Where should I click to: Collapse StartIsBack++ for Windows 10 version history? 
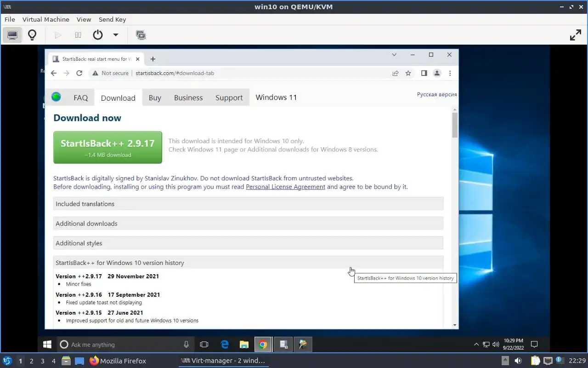click(x=248, y=263)
